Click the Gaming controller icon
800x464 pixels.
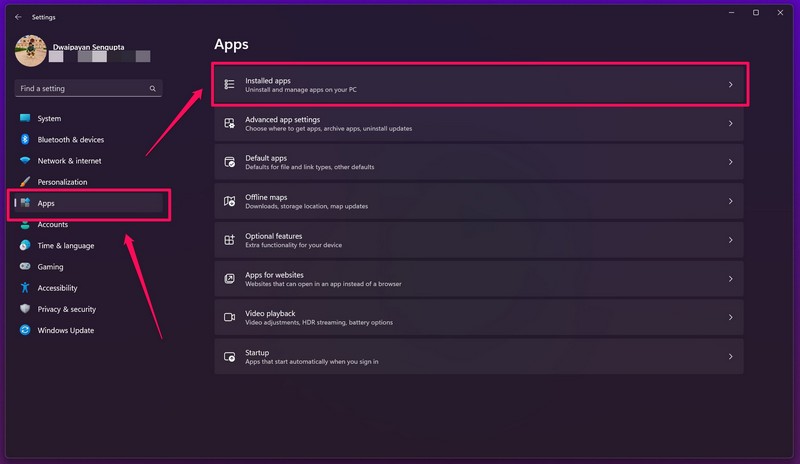point(25,267)
